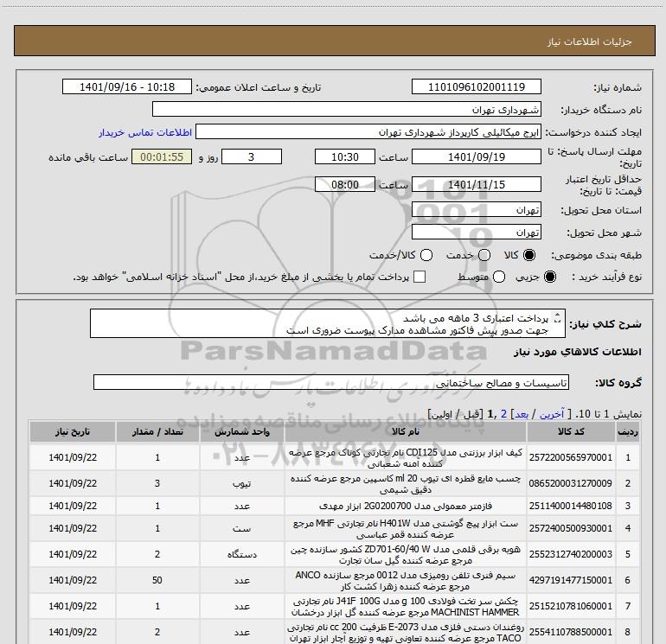Click the requester field ایرج میکائیلی
Image resolution: width=666 pixels, height=644 pixels.
coord(368,132)
